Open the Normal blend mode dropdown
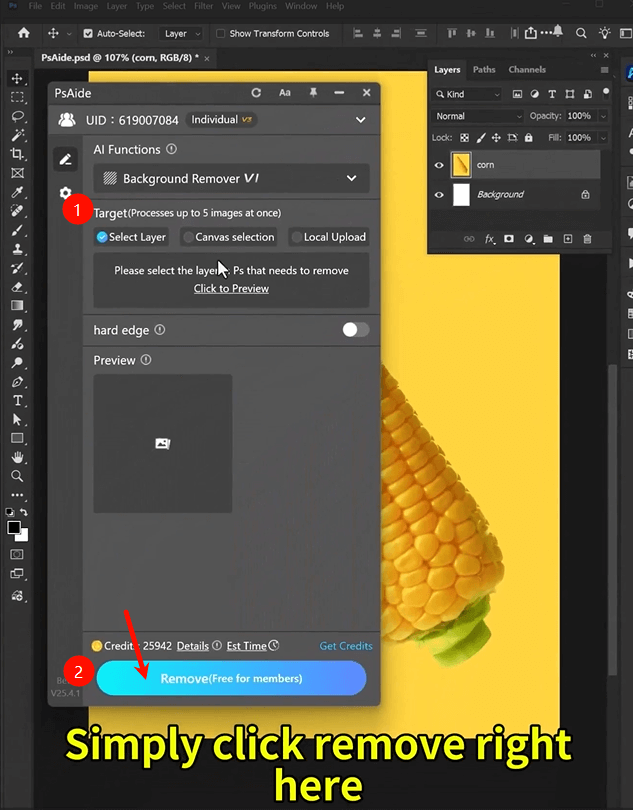 pos(478,116)
